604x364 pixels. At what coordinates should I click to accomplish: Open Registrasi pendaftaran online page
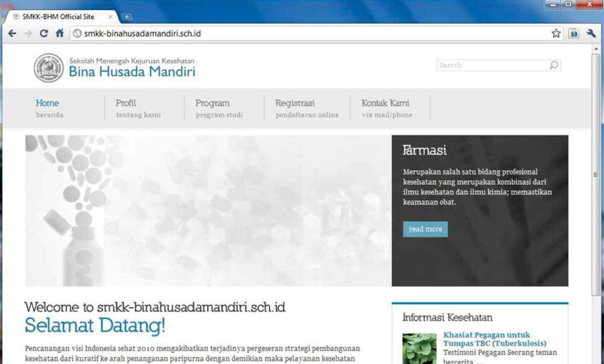pos(307,108)
